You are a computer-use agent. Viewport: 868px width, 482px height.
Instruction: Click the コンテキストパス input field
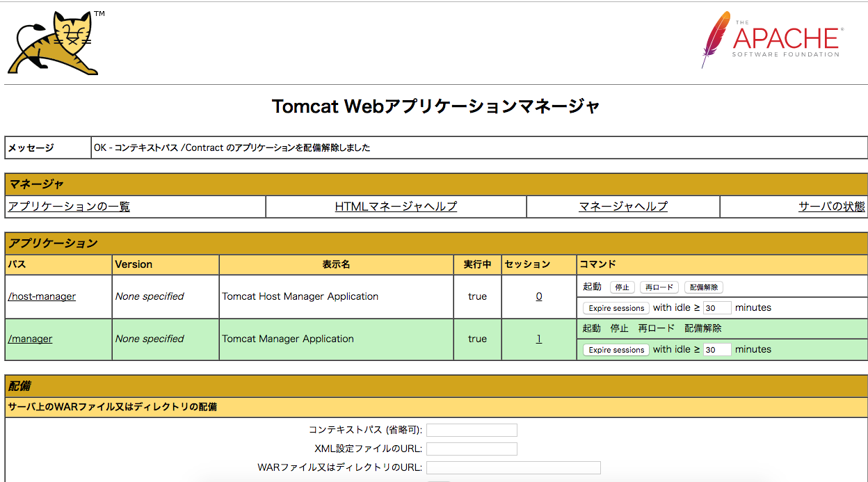point(472,430)
